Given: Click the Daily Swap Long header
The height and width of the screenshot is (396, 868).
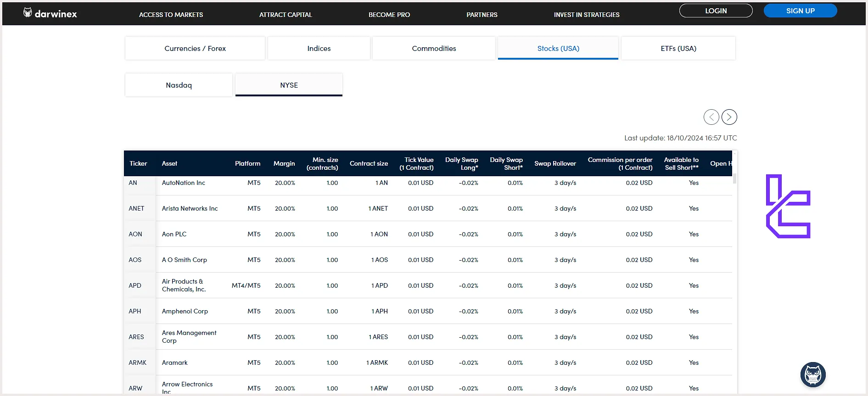Looking at the screenshot, I should 461,163.
